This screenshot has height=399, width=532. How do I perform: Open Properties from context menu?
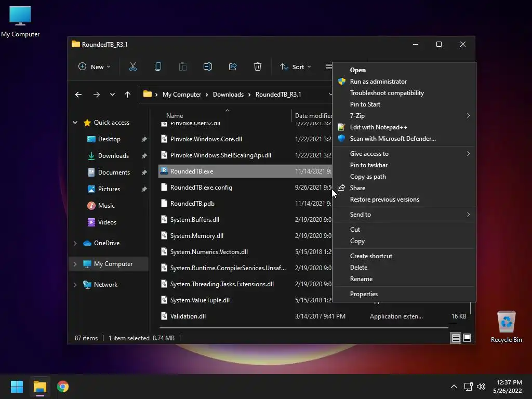404,294
